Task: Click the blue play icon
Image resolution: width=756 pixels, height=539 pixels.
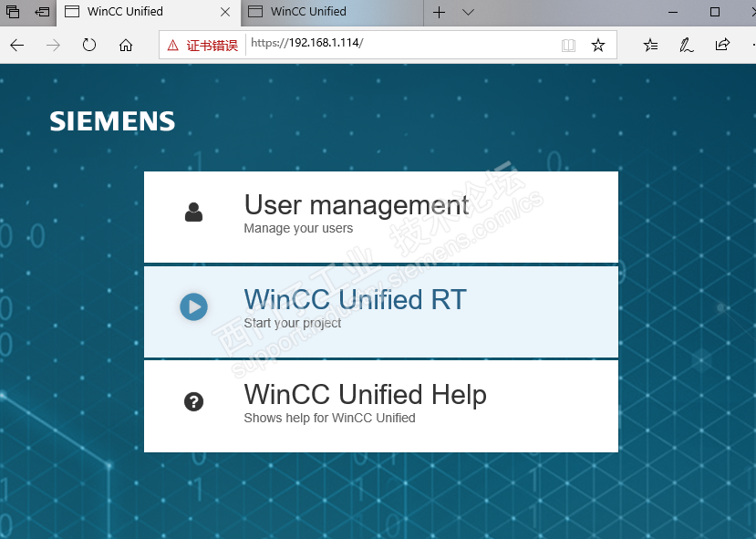Action: 194,306
